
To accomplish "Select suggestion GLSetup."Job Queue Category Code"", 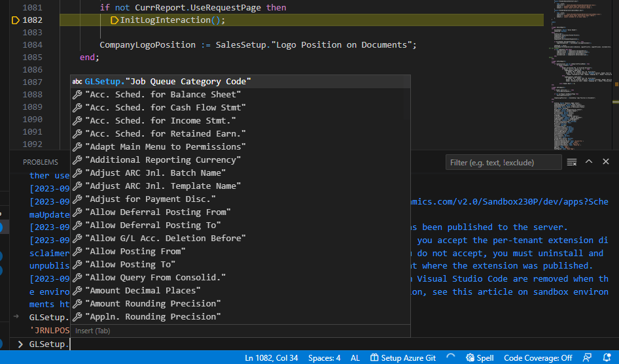I will [240, 82].
